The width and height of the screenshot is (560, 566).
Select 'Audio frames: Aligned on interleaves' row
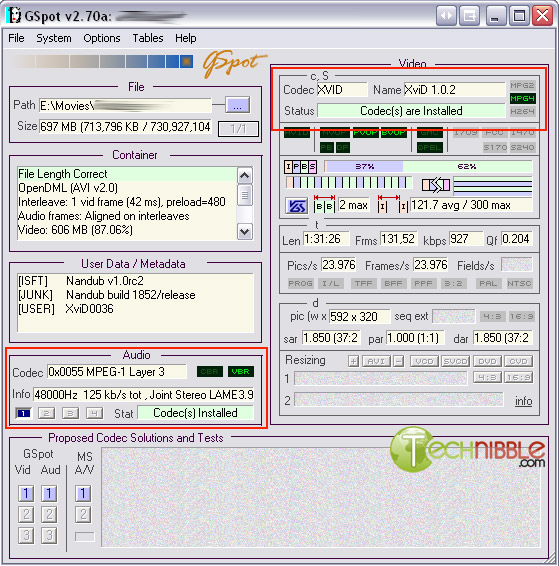coord(126,216)
